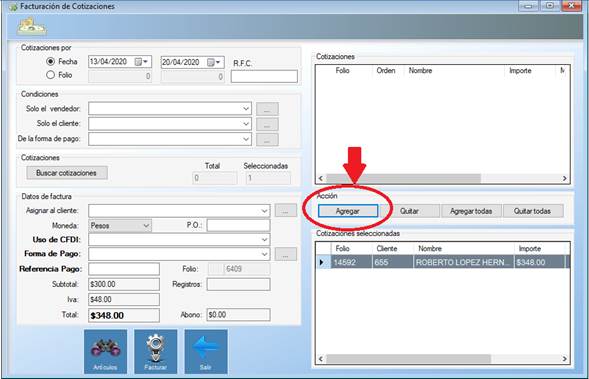This screenshot has width=589, height=379.
Task: Click the Quitar todas button
Action: coord(533,211)
